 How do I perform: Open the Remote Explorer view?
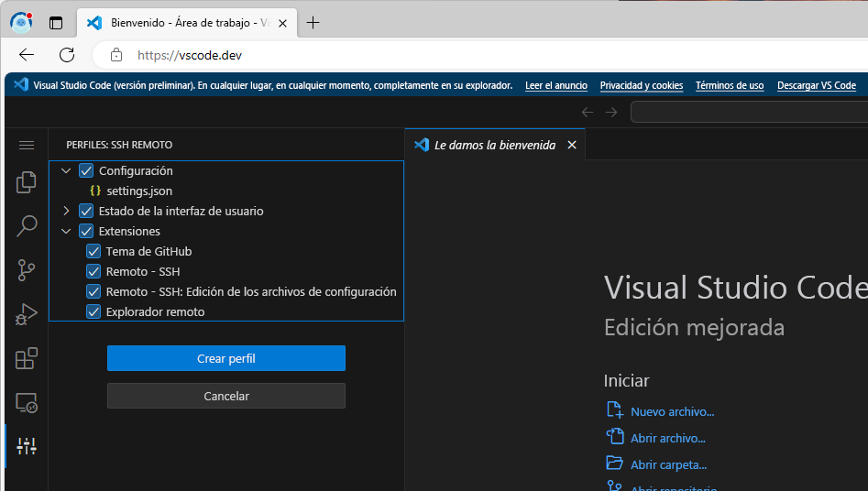pos(27,402)
